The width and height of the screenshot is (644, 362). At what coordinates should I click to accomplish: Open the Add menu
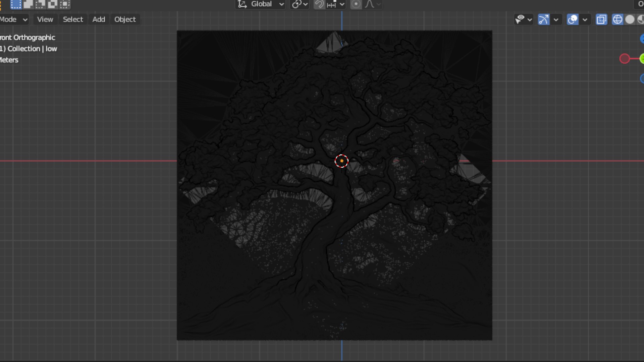click(x=99, y=19)
